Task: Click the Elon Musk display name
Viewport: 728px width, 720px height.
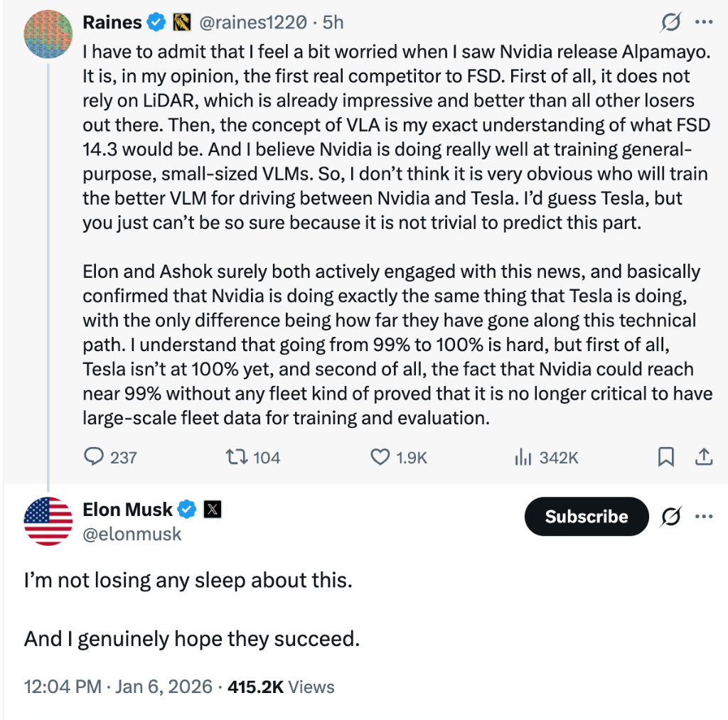Action: 128,510
